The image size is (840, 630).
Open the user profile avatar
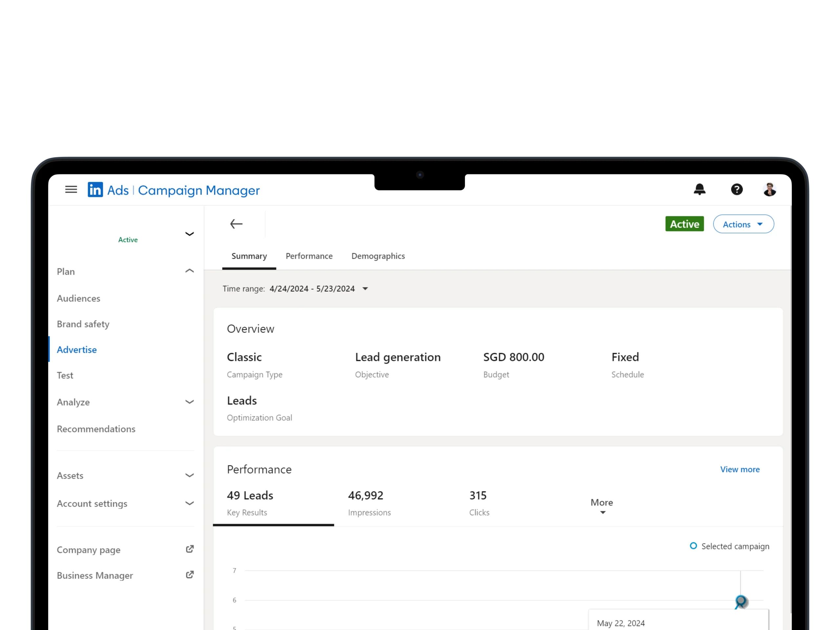(770, 189)
